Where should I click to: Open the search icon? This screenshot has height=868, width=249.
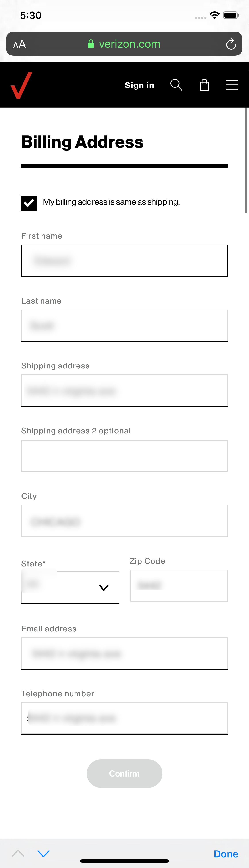pos(176,85)
